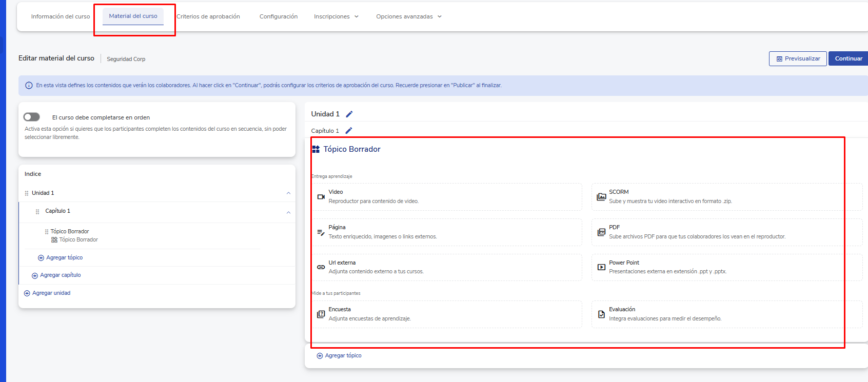
Task: Select the Video content type icon
Action: (321, 197)
